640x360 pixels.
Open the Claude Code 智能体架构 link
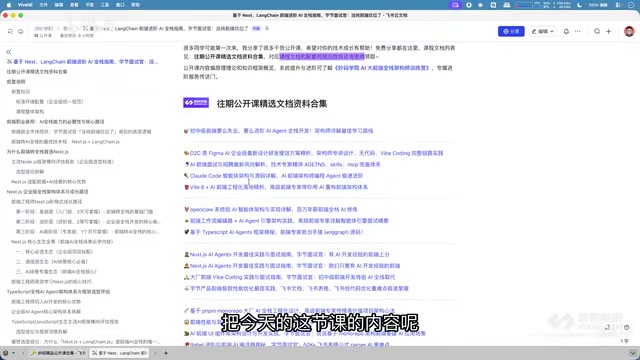(x=276, y=176)
